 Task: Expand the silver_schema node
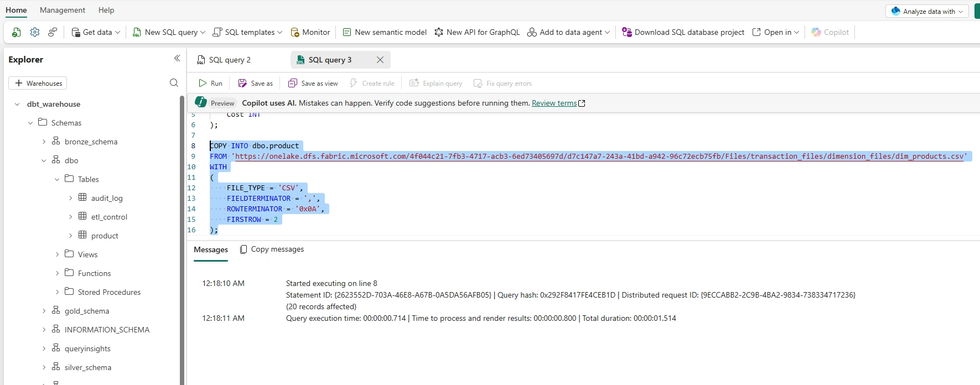pyautogui.click(x=44, y=367)
